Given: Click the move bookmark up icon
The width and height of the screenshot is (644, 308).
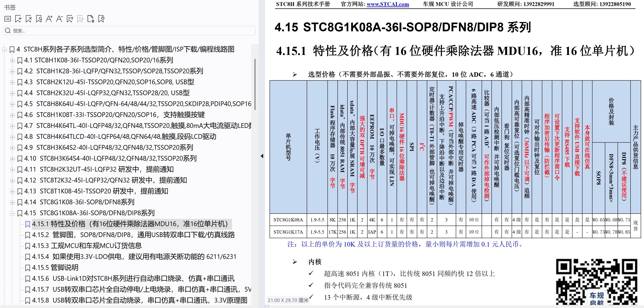Looking at the screenshot, I should point(70,19).
